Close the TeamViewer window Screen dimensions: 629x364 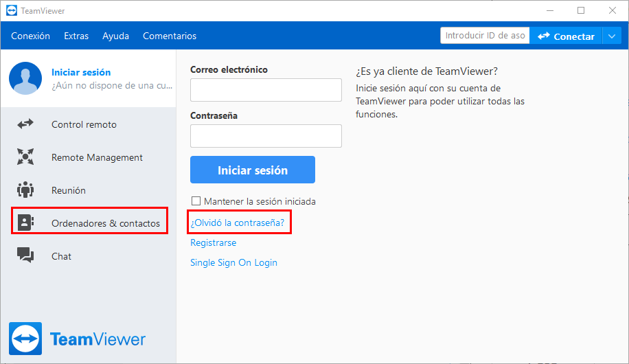pyautogui.click(x=612, y=10)
